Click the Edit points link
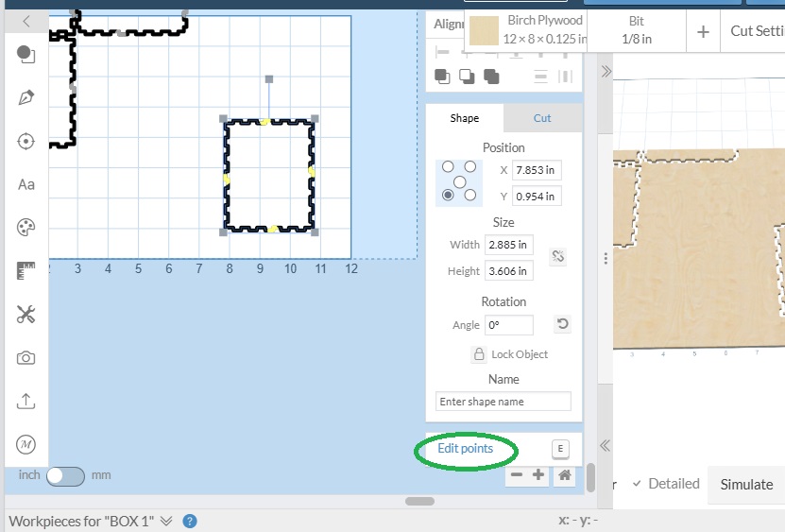 point(465,449)
